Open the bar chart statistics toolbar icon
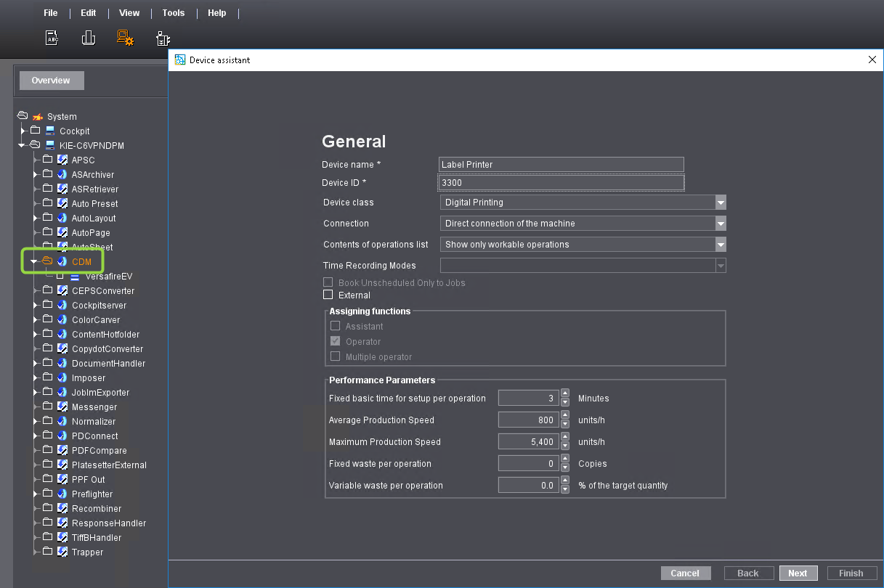 (x=88, y=38)
